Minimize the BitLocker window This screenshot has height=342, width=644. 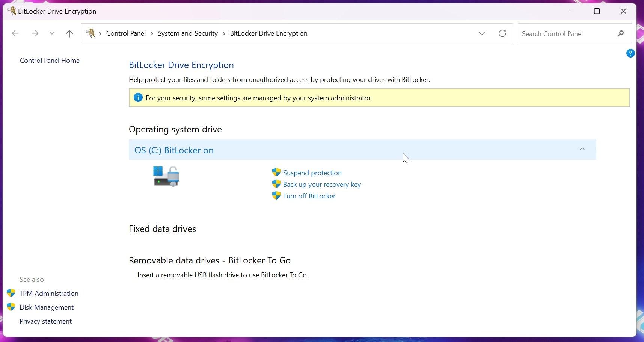[571, 11]
